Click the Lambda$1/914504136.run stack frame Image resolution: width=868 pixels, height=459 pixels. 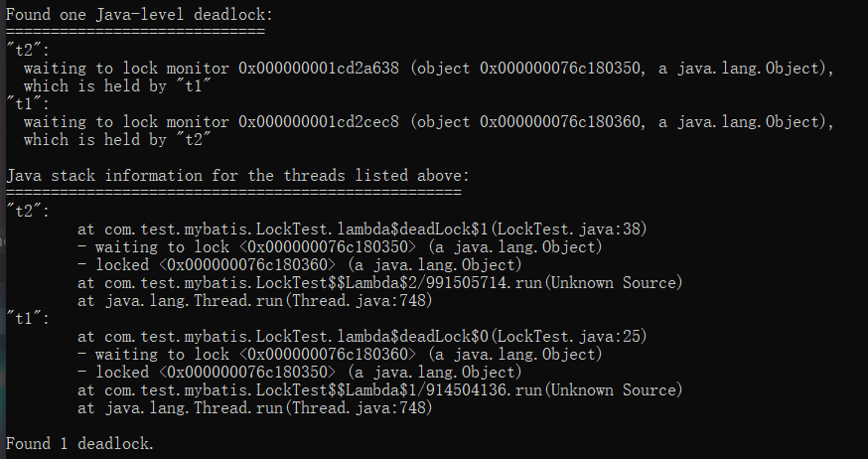pyautogui.click(x=379, y=390)
